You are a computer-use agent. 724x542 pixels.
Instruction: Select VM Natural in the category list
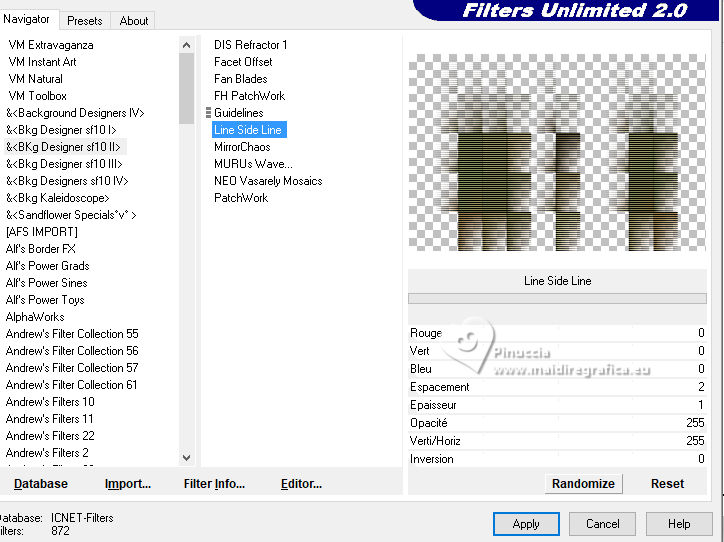point(36,79)
